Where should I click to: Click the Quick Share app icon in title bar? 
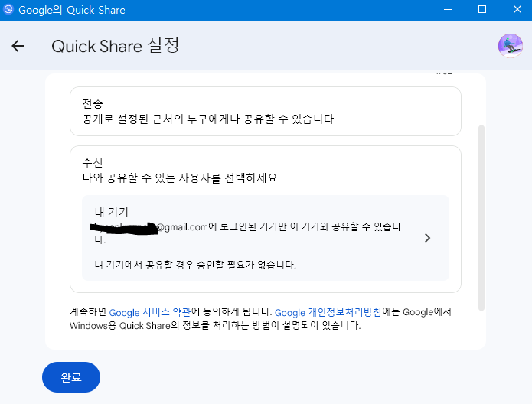(8, 9)
